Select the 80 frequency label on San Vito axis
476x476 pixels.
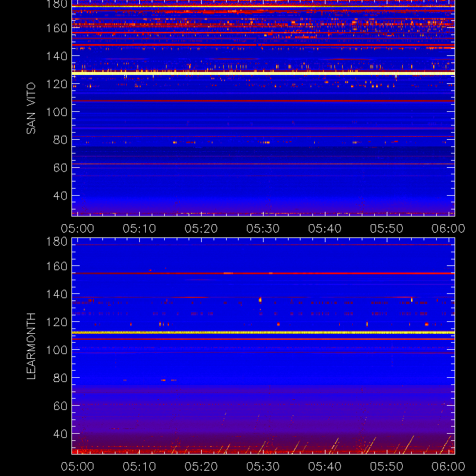coord(60,140)
